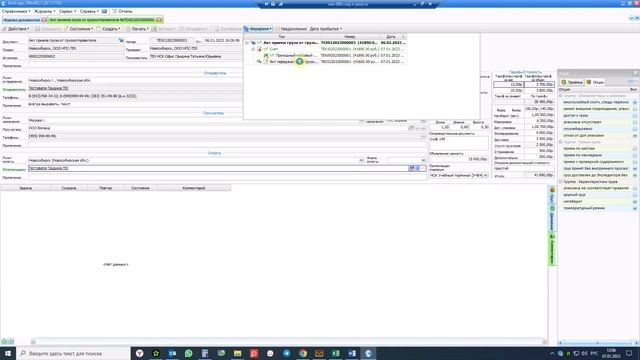Click the Задача column header
The image size is (640, 360).
point(25,188)
